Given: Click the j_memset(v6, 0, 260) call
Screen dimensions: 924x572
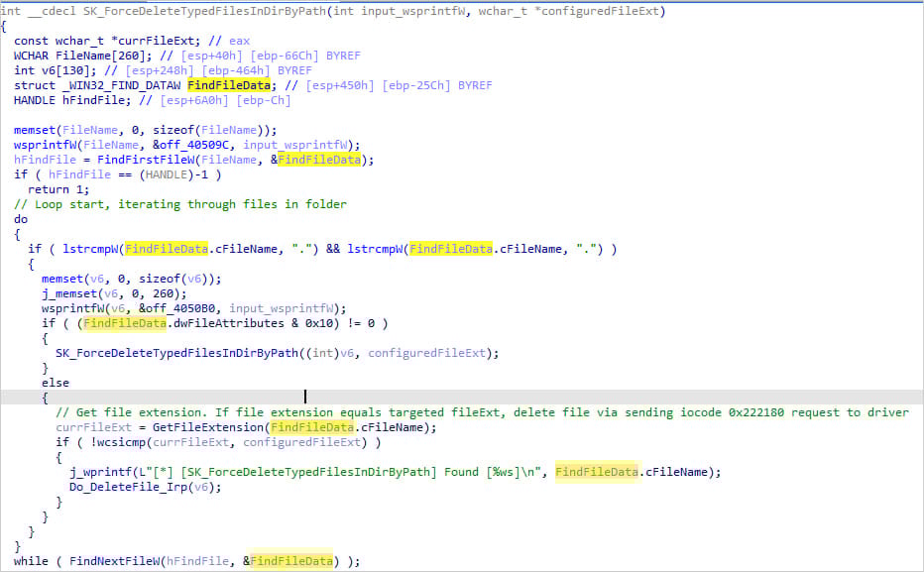Looking at the screenshot, I should click(114, 293).
